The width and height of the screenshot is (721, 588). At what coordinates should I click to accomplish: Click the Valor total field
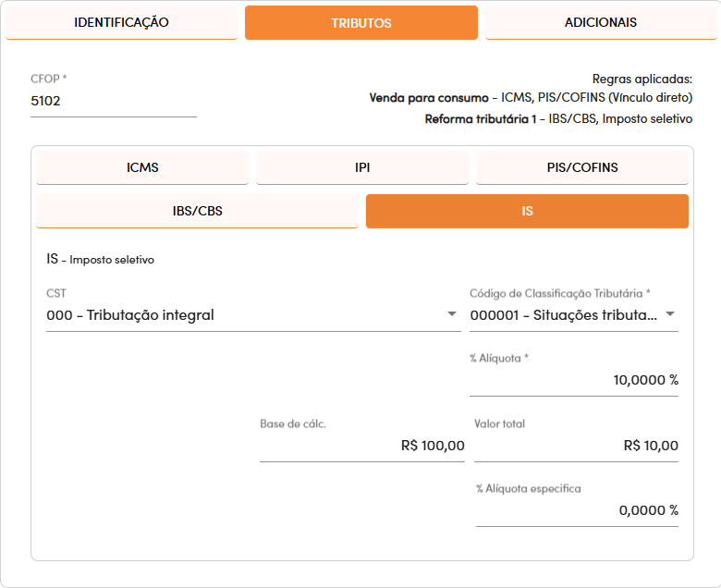[576, 446]
